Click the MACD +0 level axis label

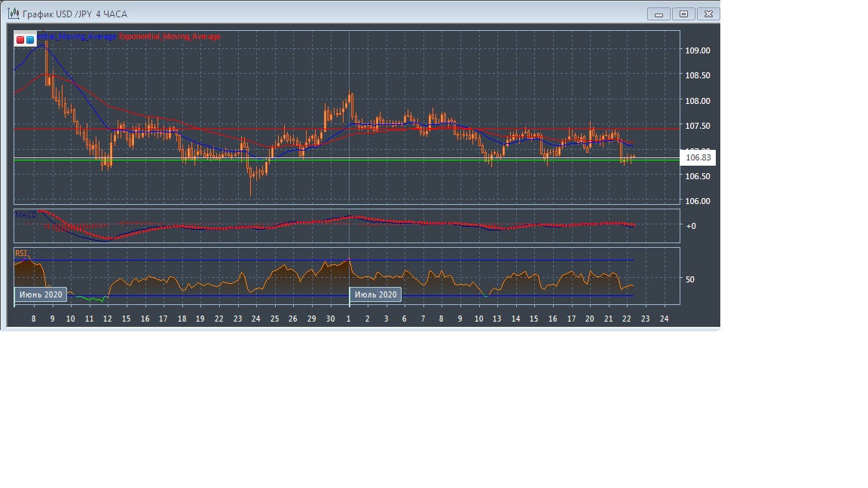(690, 226)
